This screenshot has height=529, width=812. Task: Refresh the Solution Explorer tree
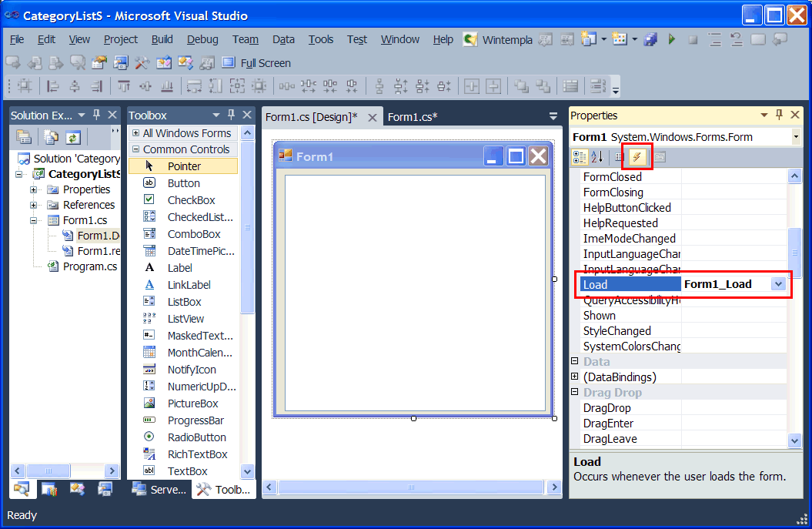coord(72,137)
